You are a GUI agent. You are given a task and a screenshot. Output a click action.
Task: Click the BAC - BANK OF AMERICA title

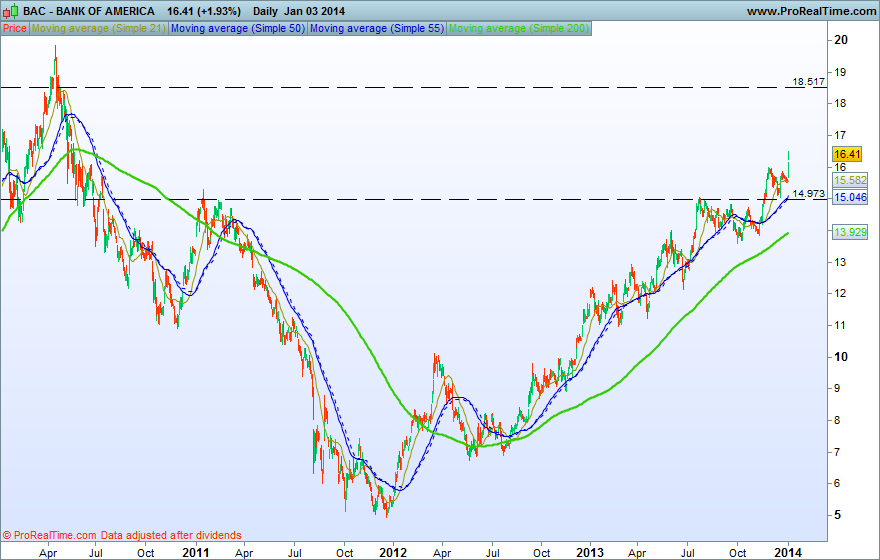click(x=89, y=11)
